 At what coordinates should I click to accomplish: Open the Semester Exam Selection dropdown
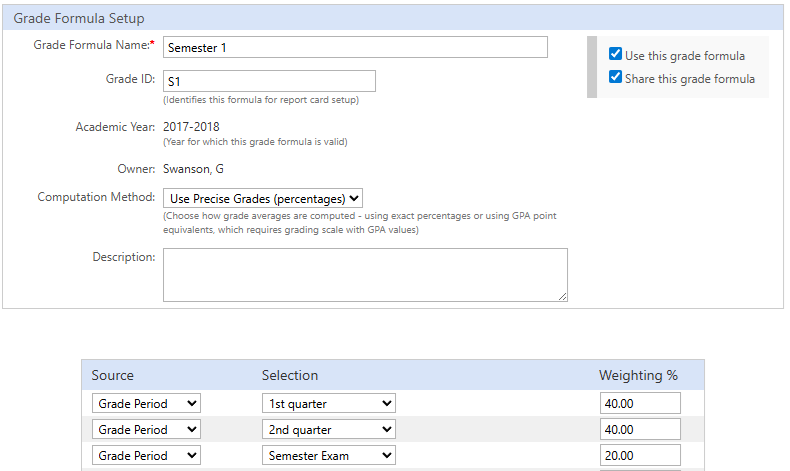pyautogui.click(x=329, y=455)
